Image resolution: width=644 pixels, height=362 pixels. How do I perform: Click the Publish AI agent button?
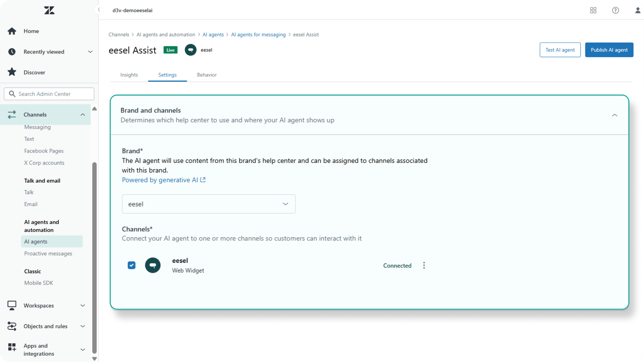609,50
